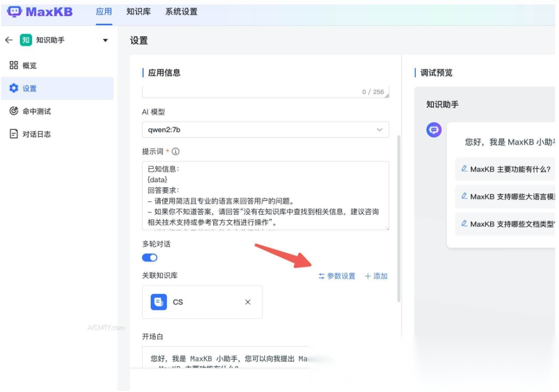Open 参数设置 for knowledge base
Image resolution: width=559 pixels, height=392 pixels.
tap(337, 276)
